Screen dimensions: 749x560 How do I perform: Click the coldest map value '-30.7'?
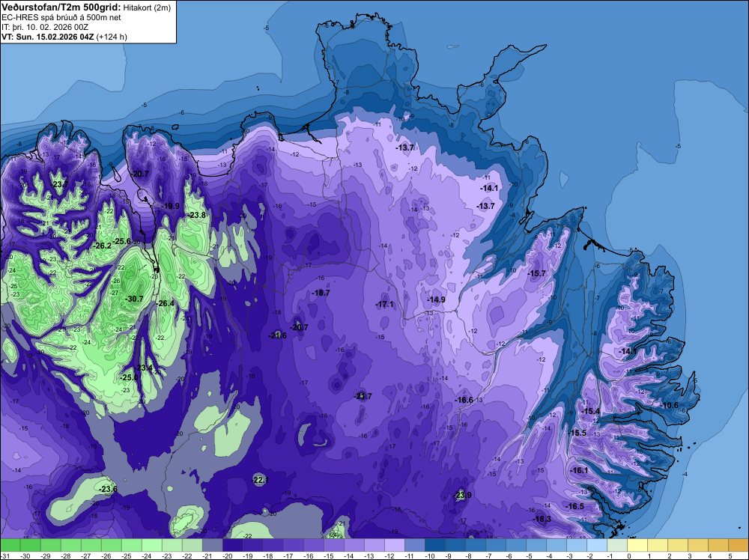click(x=134, y=299)
